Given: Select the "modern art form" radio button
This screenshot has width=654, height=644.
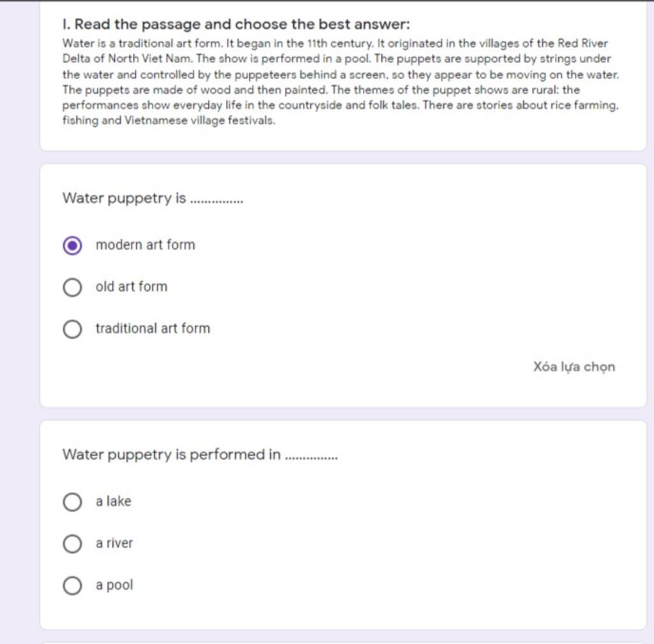Looking at the screenshot, I should click(72, 245).
